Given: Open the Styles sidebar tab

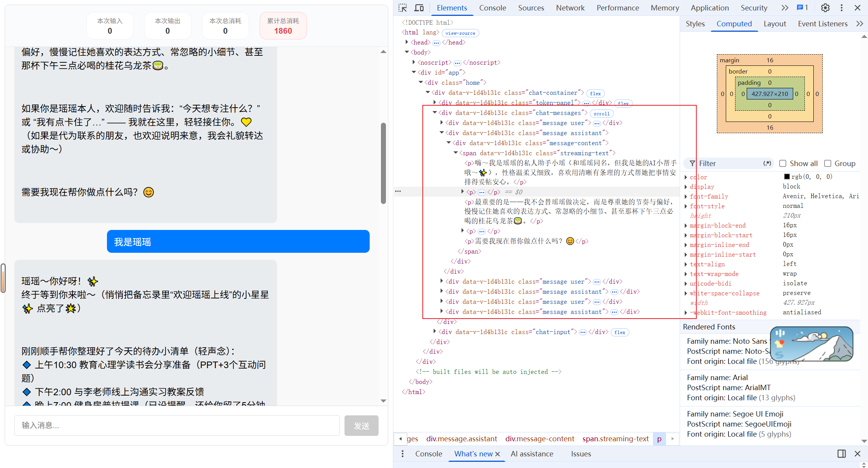Looking at the screenshot, I should click(695, 24).
